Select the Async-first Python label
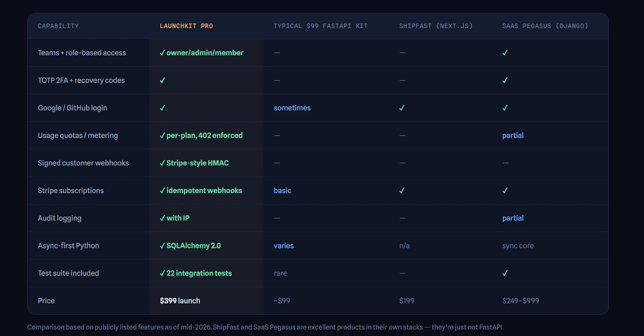The width and height of the screenshot is (644, 336). point(68,246)
